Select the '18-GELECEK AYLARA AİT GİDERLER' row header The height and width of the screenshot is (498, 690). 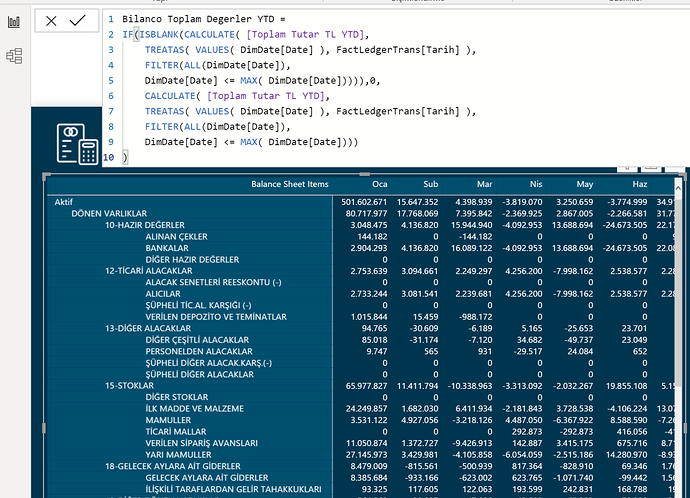(172, 466)
